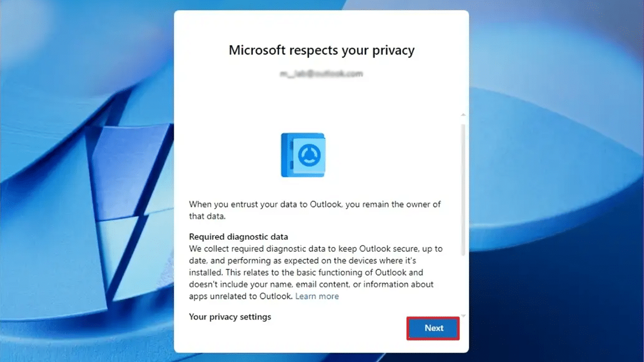Click the line beginning "installed. This relates"
The width and height of the screenshot is (644, 362).
click(x=306, y=272)
